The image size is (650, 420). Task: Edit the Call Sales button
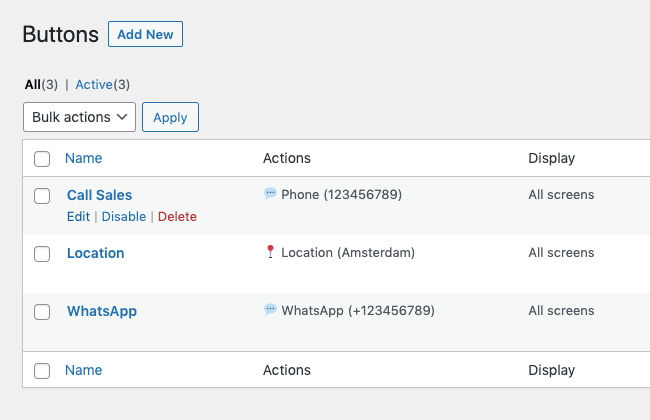[78, 217]
